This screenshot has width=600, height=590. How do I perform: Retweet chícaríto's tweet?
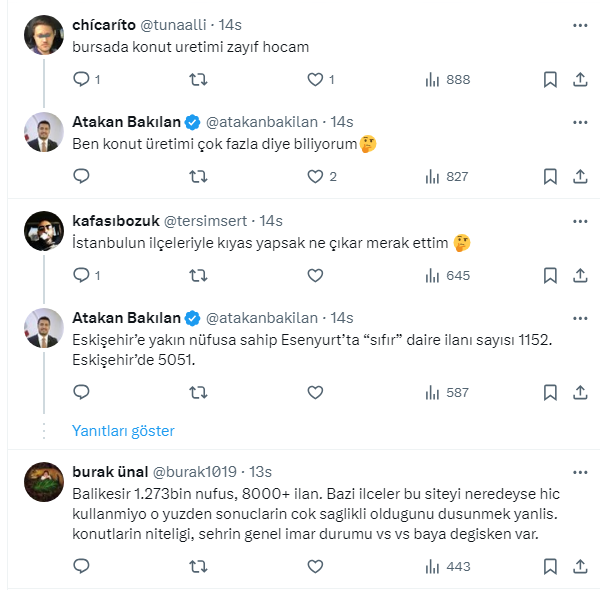coord(199,79)
